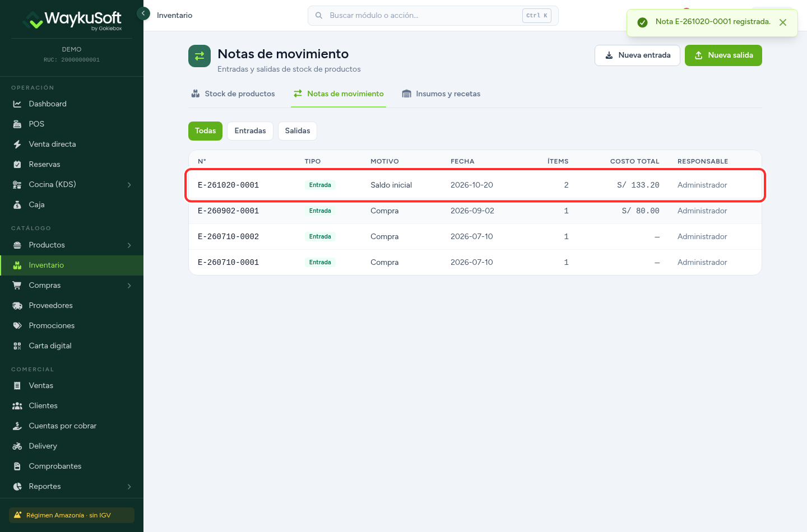This screenshot has height=532, width=807.
Task: Open Venta directa lightning icon
Action: (x=17, y=144)
